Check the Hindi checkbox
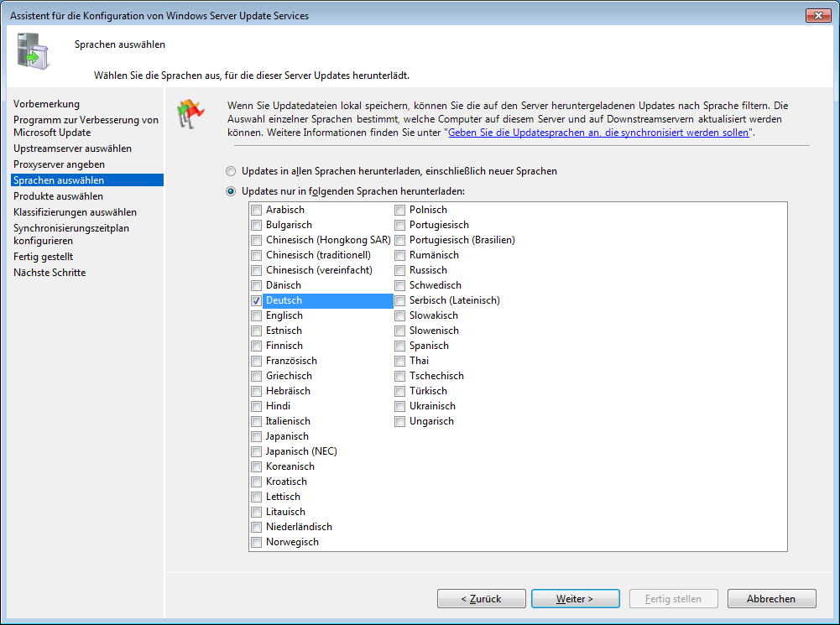 pos(257,407)
